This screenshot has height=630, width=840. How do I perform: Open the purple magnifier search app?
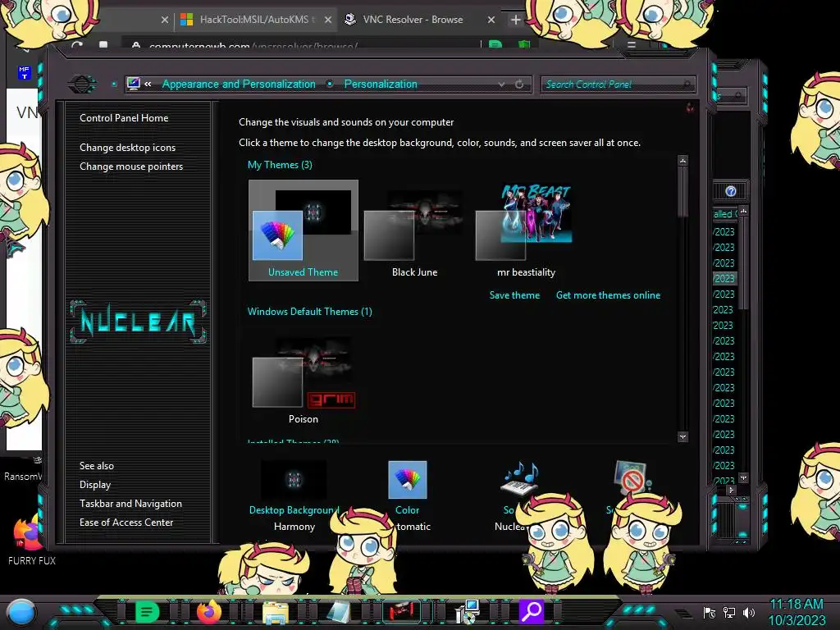[x=532, y=611]
